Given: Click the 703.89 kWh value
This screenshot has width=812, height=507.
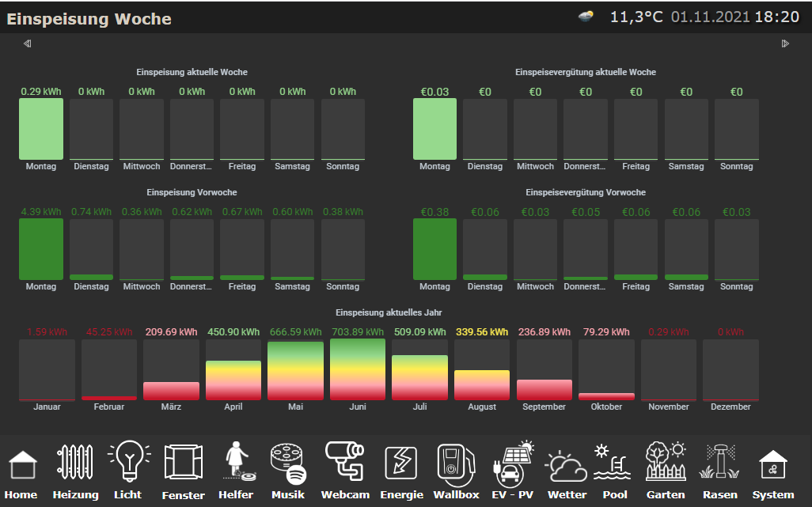Looking at the screenshot, I should (358, 332).
